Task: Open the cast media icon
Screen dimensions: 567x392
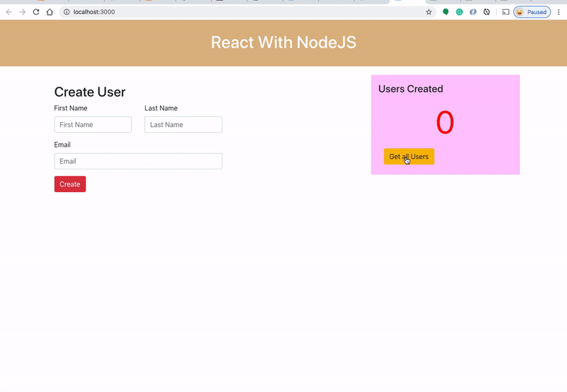Action: (505, 12)
